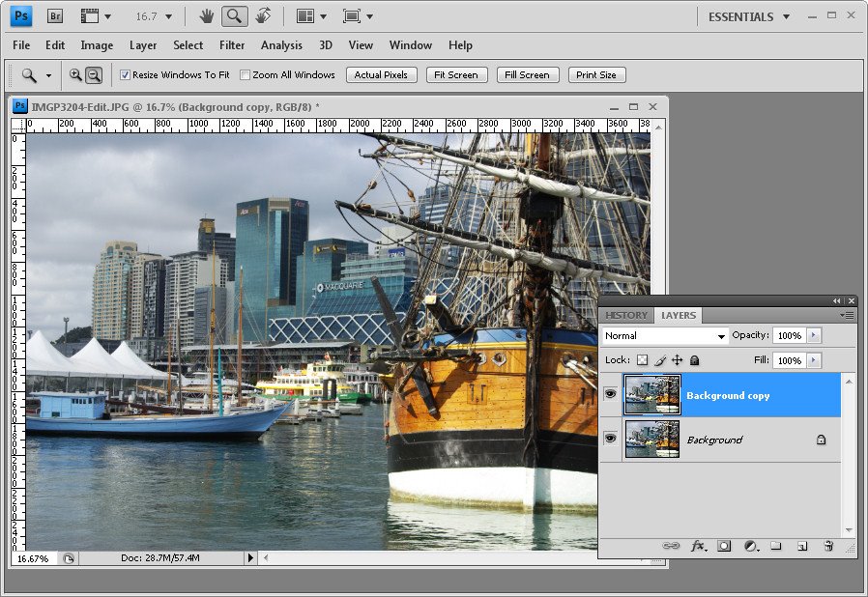This screenshot has height=597, width=868.
Task: Open the Fill slider arrow
Action: click(x=814, y=360)
